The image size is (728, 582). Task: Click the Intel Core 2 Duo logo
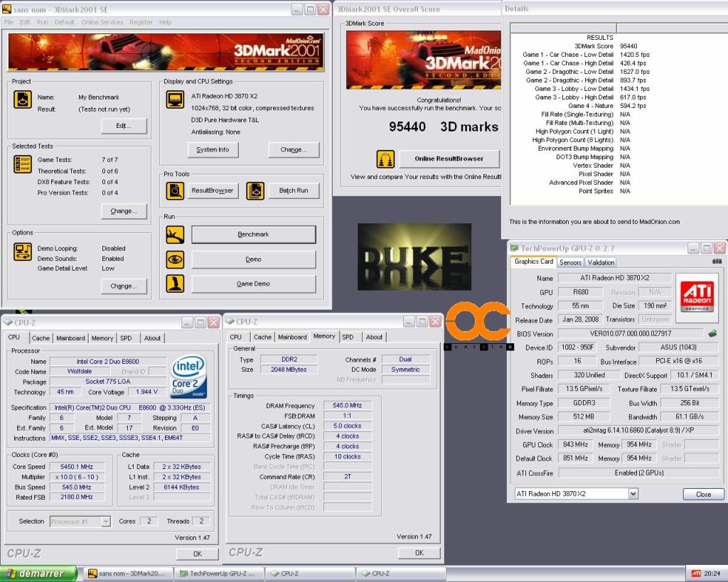point(188,377)
